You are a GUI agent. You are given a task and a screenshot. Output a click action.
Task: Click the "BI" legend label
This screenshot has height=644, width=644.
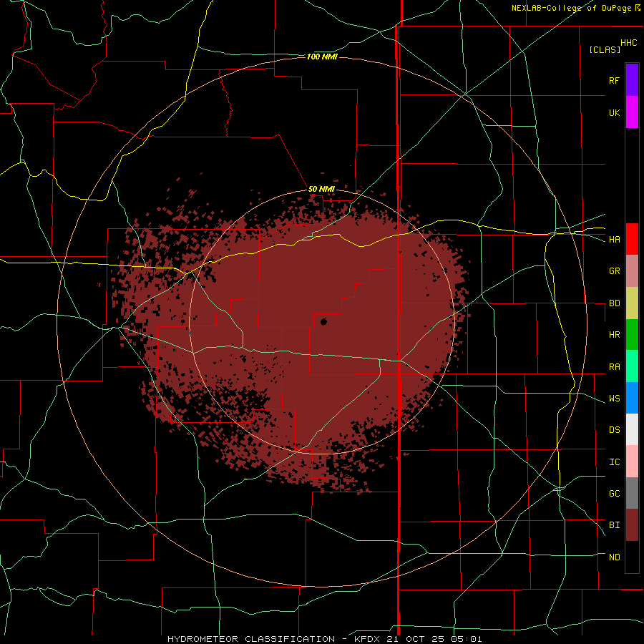pyautogui.click(x=614, y=525)
